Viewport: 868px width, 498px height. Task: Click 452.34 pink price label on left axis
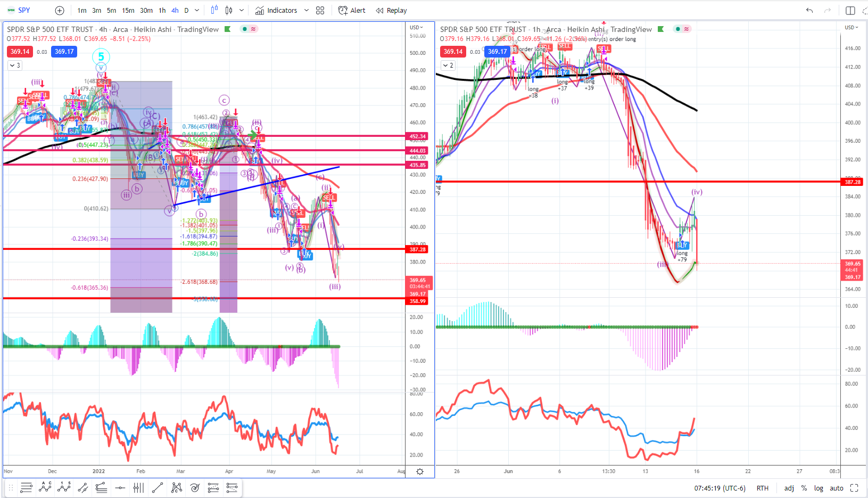[418, 136]
